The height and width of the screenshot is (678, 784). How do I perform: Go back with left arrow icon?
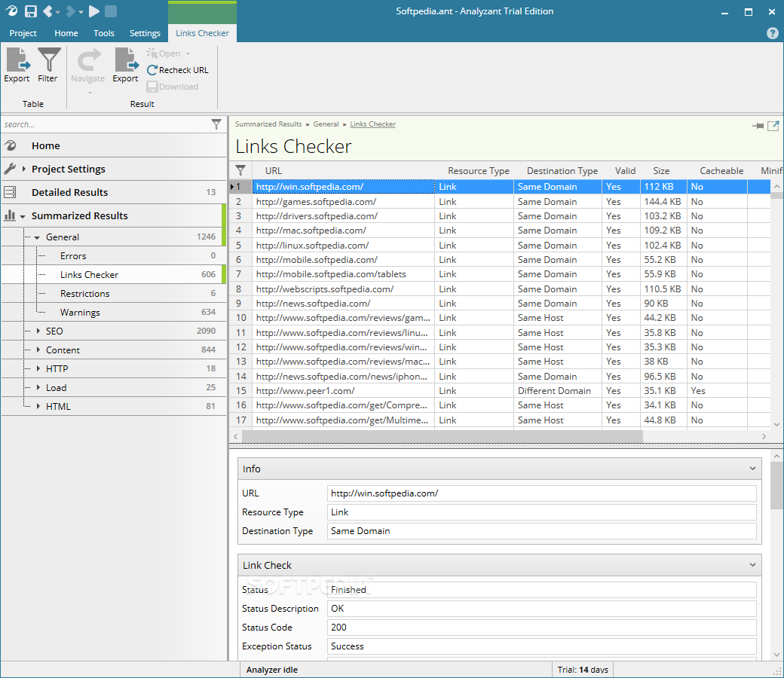(x=47, y=11)
